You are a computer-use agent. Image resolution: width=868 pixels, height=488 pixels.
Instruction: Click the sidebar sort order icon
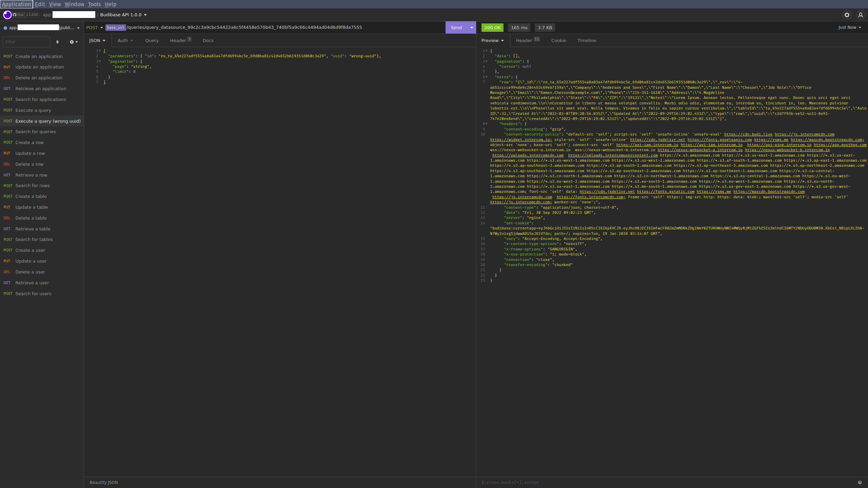(57, 42)
